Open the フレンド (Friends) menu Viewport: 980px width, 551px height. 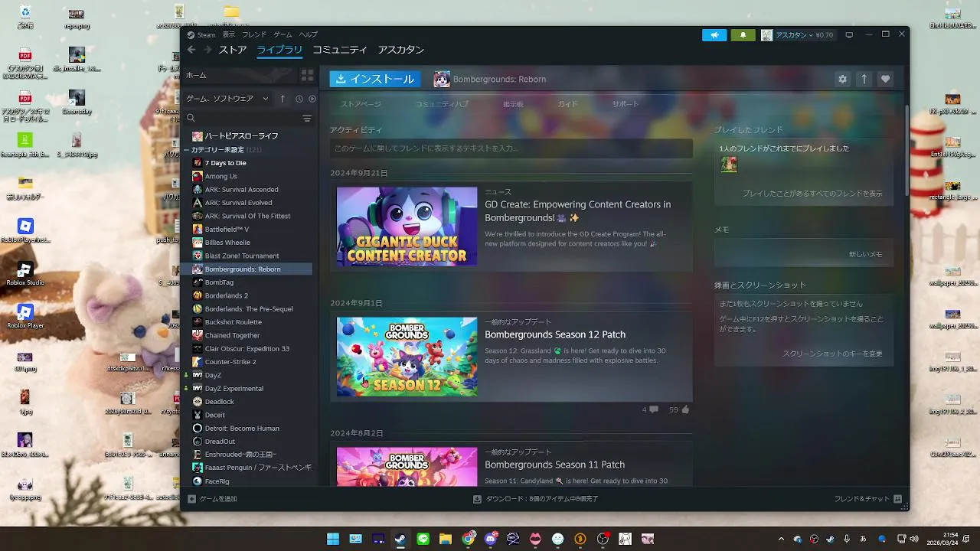[x=254, y=35]
